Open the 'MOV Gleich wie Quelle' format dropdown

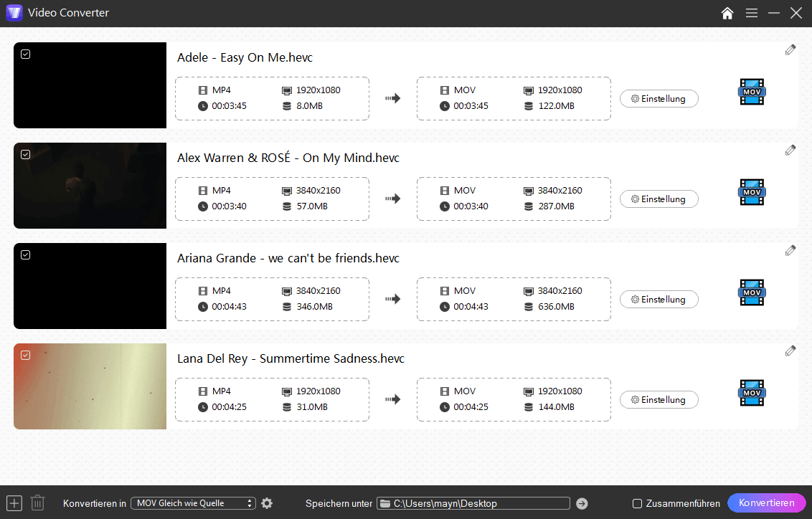[193, 503]
